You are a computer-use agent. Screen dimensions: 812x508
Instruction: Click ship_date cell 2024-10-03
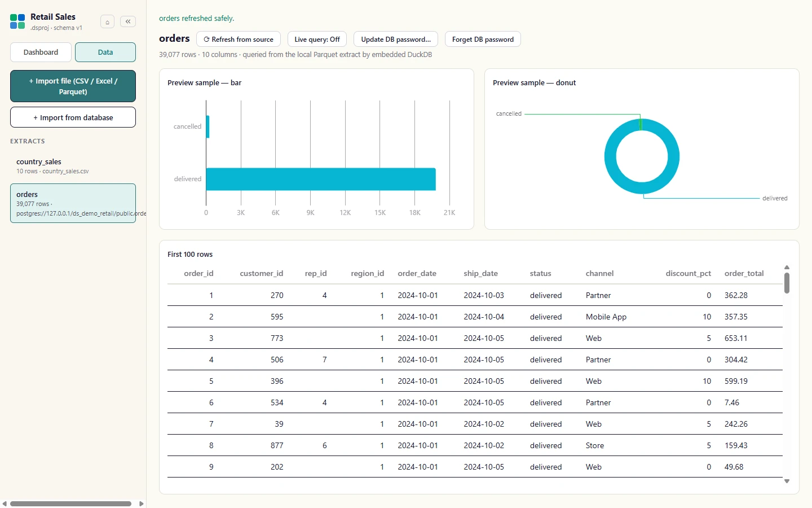[x=484, y=295]
